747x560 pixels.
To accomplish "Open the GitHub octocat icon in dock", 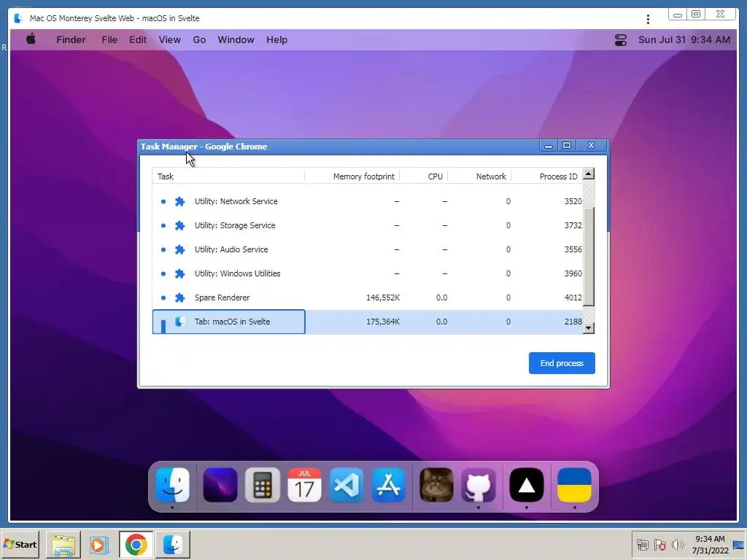I will pos(479,485).
